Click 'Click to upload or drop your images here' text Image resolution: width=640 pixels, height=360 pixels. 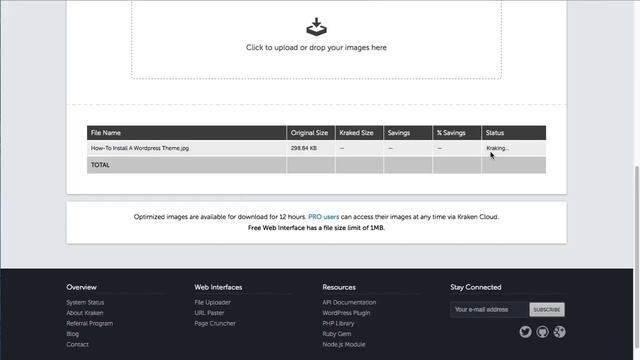(x=316, y=48)
